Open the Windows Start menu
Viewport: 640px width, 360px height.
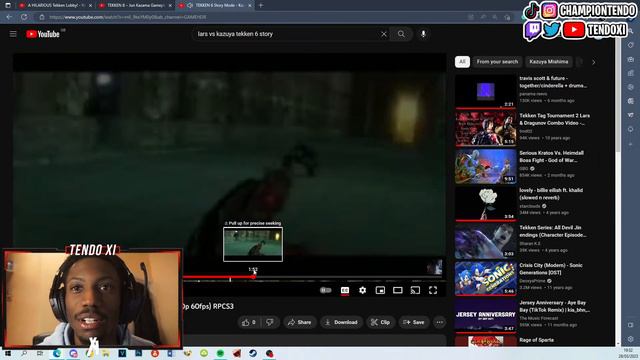point(8,353)
